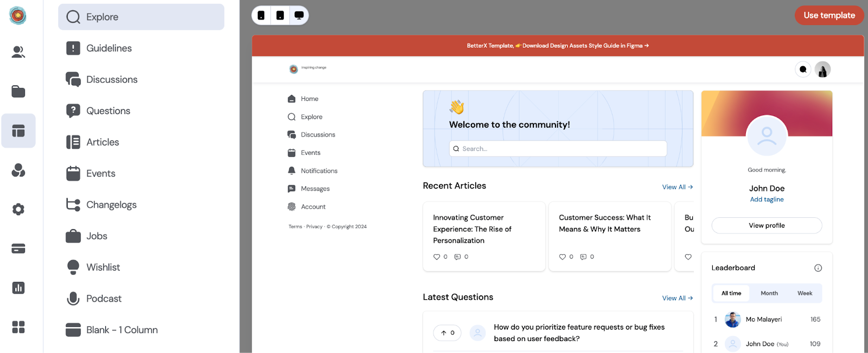868x353 pixels.
Task: Like the Innovating Customer Experience article
Action: pyautogui.click(x=437, y=257)
